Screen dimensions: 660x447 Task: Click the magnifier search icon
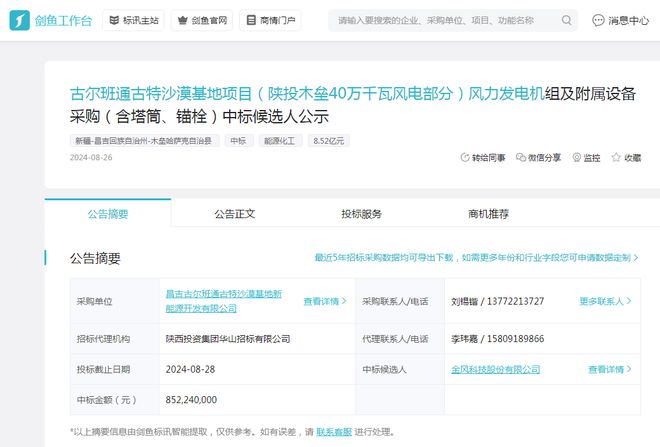pyautogui.click(x=567, y=20)
